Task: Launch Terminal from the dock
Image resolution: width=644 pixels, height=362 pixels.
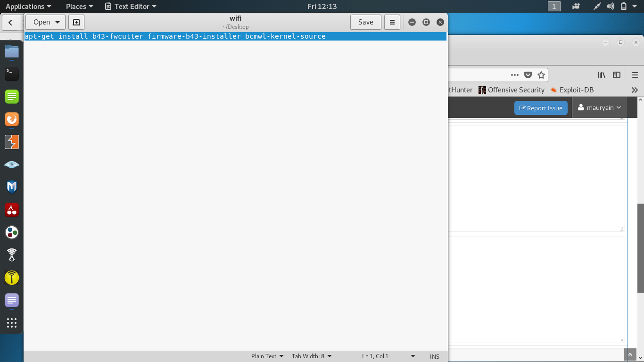Action: click(x=12, y=74)
